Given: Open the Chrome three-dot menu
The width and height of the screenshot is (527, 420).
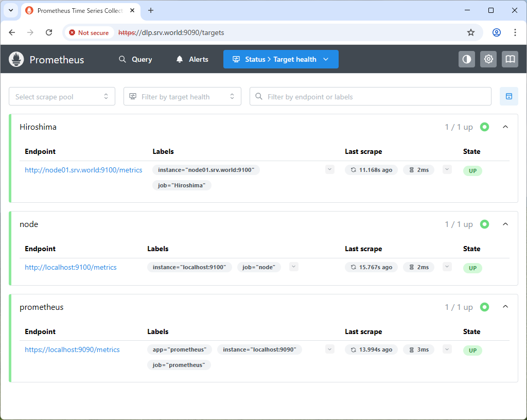Looking at the screenshot, I should point(515,32).
